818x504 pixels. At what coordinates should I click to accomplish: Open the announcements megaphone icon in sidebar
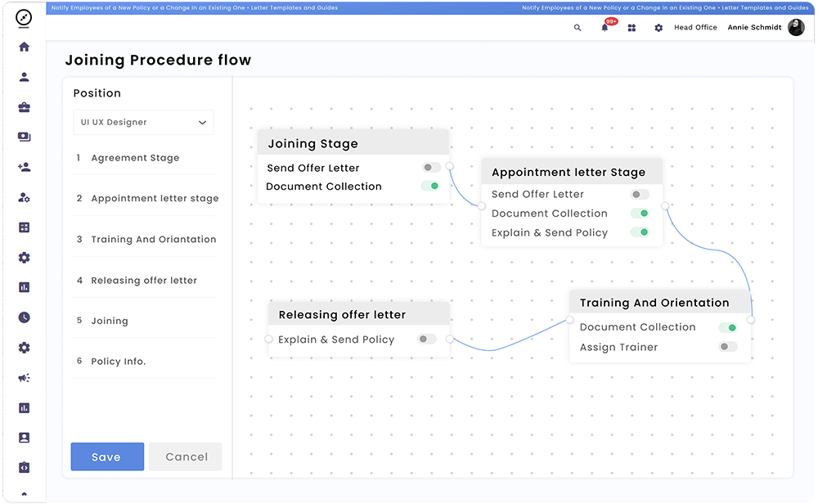[24, 378]
